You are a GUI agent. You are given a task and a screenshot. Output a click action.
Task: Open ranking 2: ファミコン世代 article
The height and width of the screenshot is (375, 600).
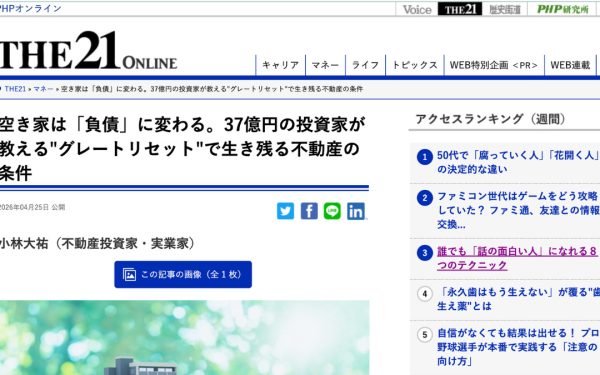click(x=518, y=210)
